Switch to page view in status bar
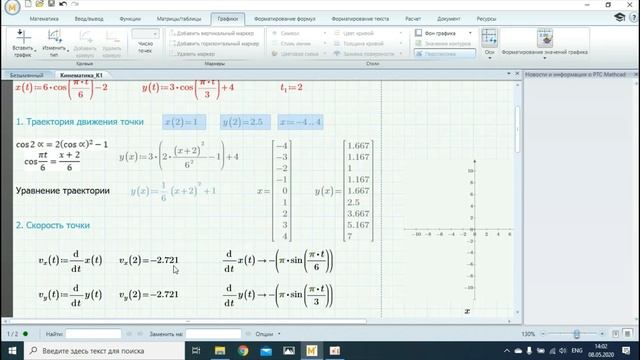The height and width of the screenshot is (360, 640). [616, 334]
